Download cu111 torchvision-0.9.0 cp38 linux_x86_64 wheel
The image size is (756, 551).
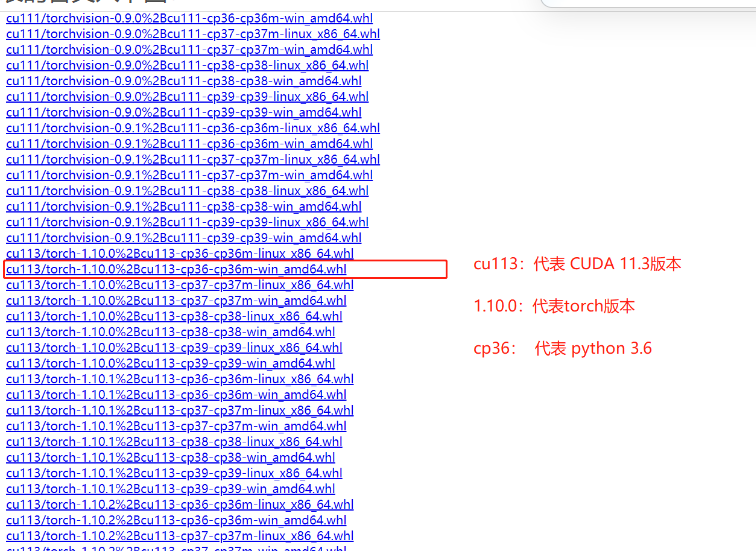pyautogui.click(x=188, y=66)
